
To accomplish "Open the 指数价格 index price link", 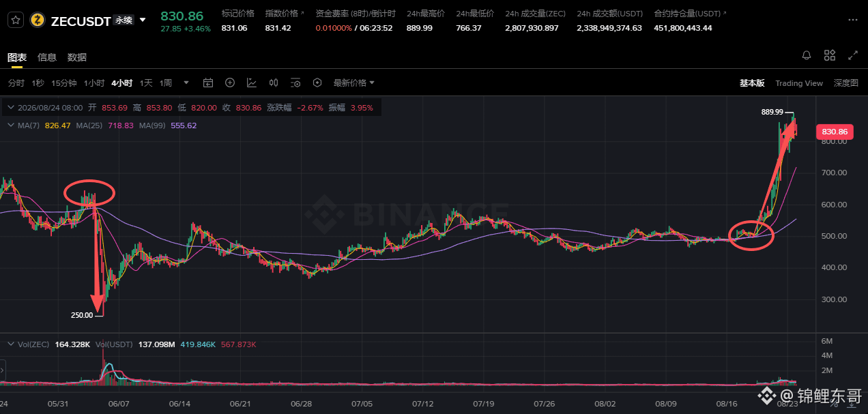I will pos(285,14).
